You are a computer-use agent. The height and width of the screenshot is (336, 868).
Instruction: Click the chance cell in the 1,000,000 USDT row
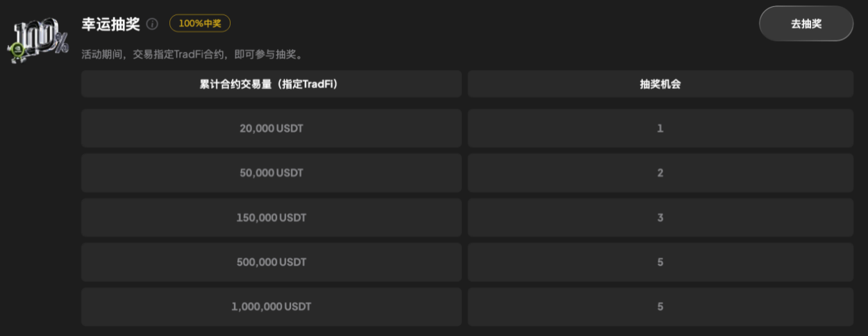[660, 306]
